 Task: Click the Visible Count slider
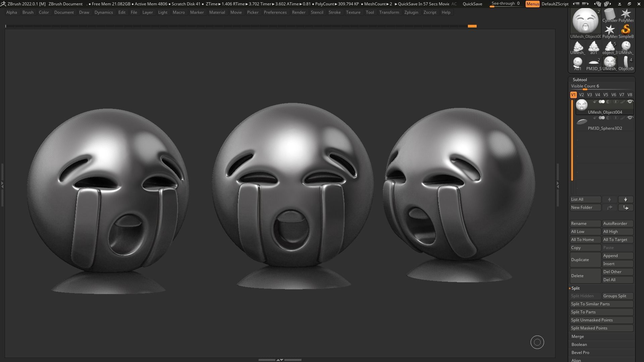click(601, 86)
